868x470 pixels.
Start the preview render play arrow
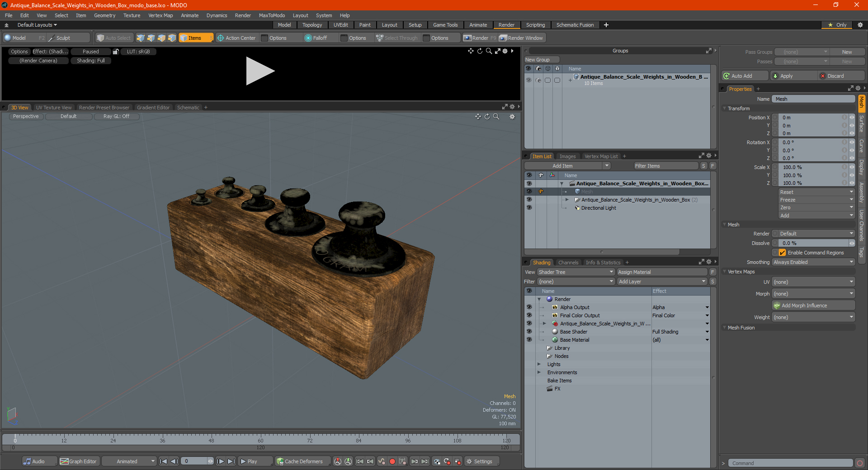coord(259,71)
